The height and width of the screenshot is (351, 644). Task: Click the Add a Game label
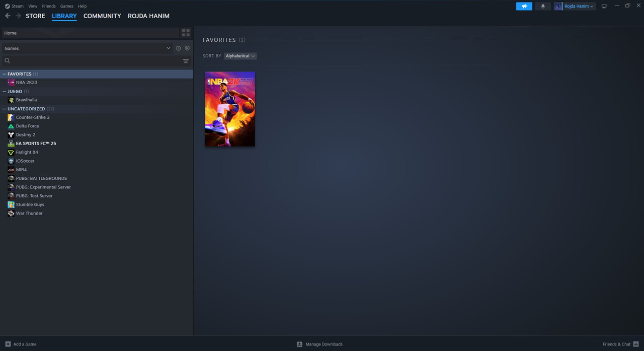(25, 344)
